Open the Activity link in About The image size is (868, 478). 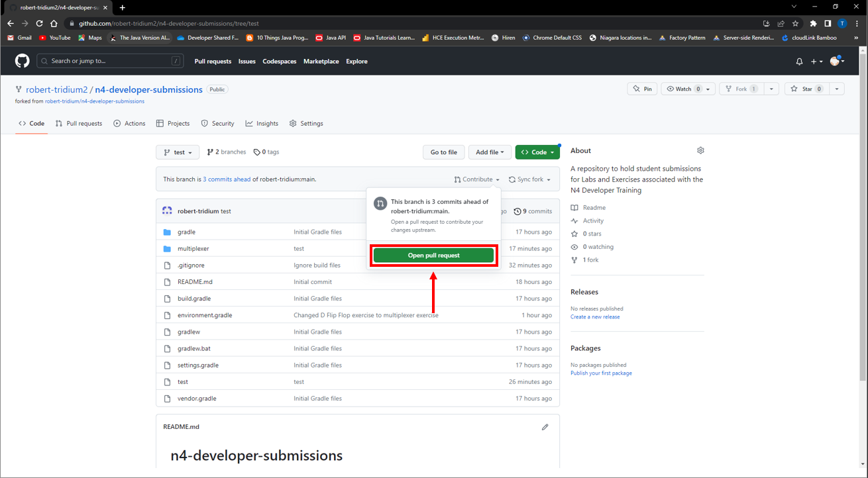coord(587,221)
